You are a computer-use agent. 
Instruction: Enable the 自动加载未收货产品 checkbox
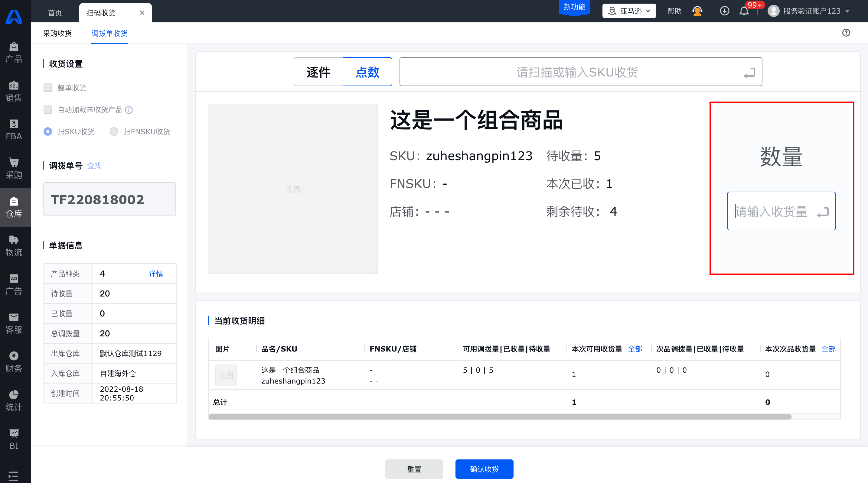tap(48, 110)
